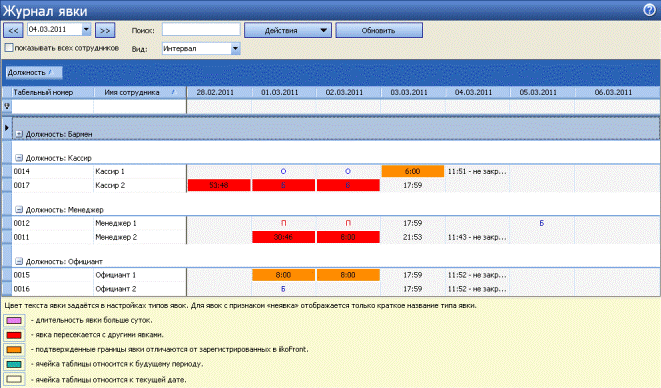Click the 02.03.2011 column header

[x=348, y=92]
